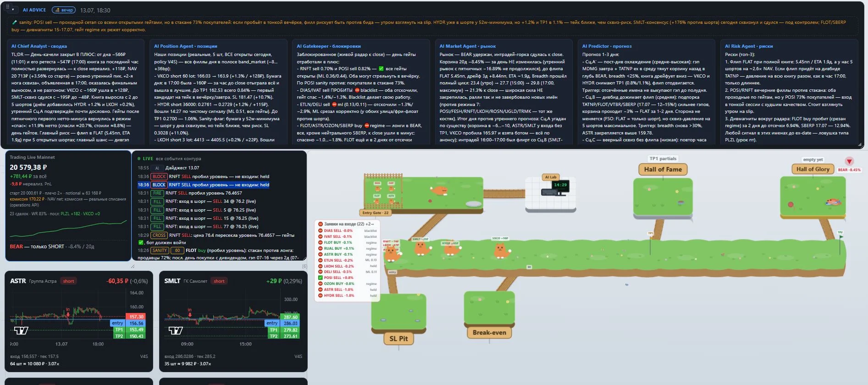Open the AI Market Agent · рынок heading
This screenshot has height=385, width=868.
468,46
